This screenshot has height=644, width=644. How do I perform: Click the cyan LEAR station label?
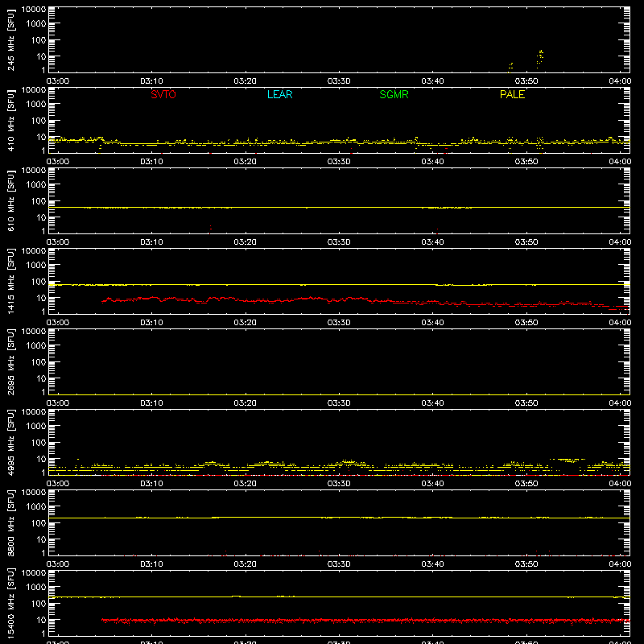click(x=279, y=94)
